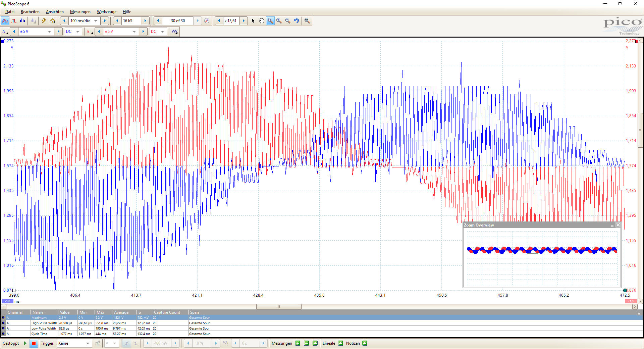Open Math Channels waveform icon
644x349 pixels.
(175, 32)
